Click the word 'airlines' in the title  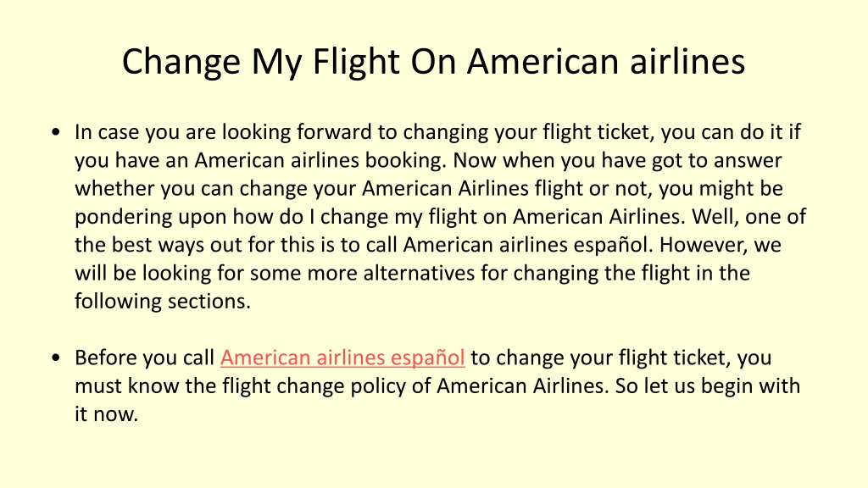tap(688, 61)
